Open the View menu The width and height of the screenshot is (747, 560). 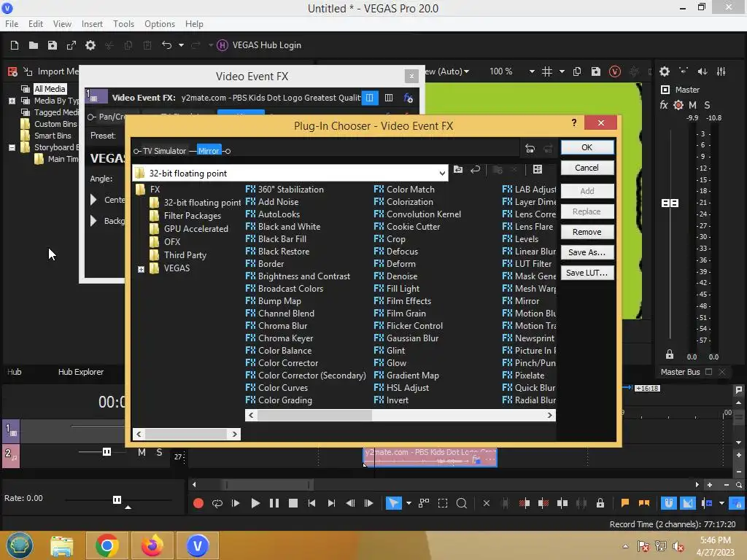[62, 24]
